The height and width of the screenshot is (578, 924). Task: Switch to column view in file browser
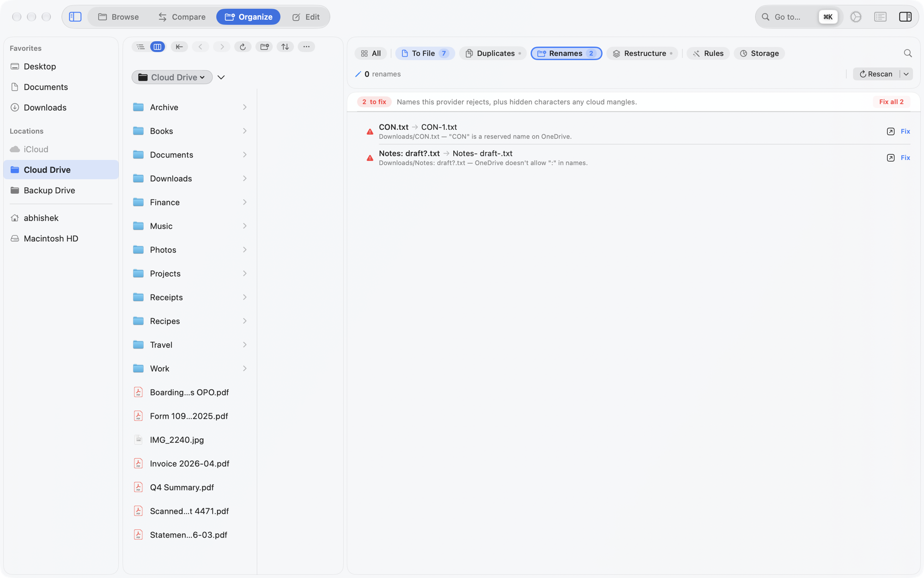(x=158, y=47)
